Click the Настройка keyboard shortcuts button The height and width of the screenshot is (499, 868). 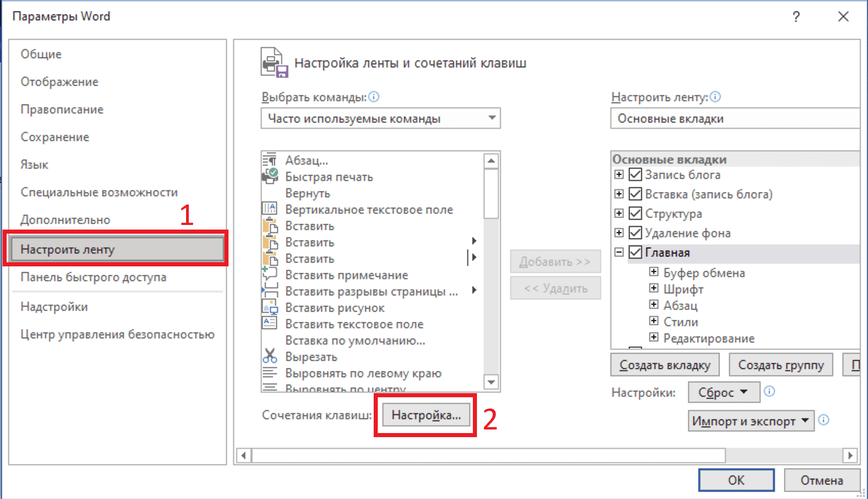coord(426,415)
